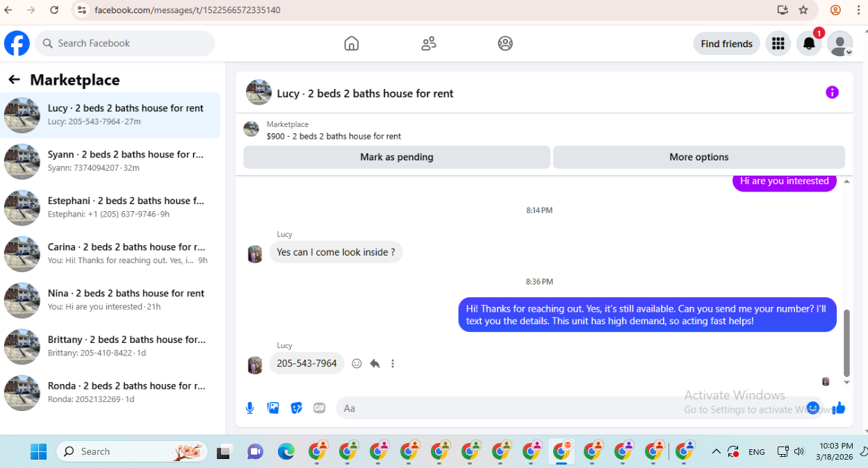This screenshot has width=868, height=468.
Task: Open the Home feed icon
Action: [352, 43]
